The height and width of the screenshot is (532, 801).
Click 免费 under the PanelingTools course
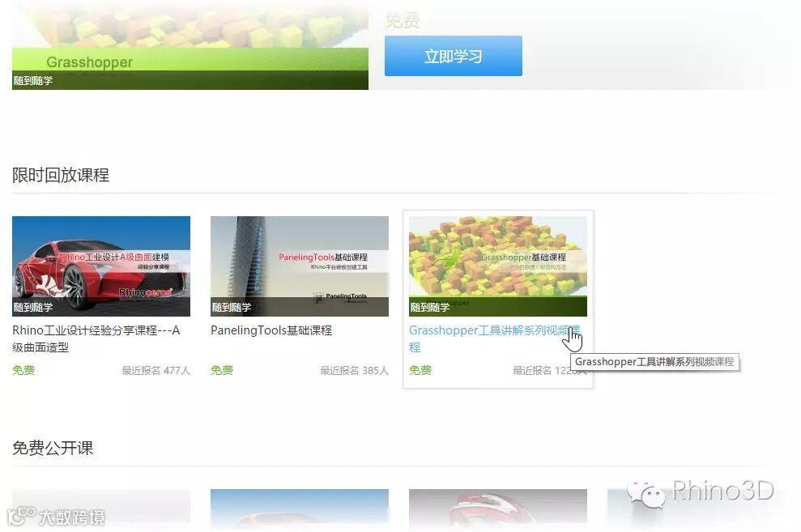point(222,370)
